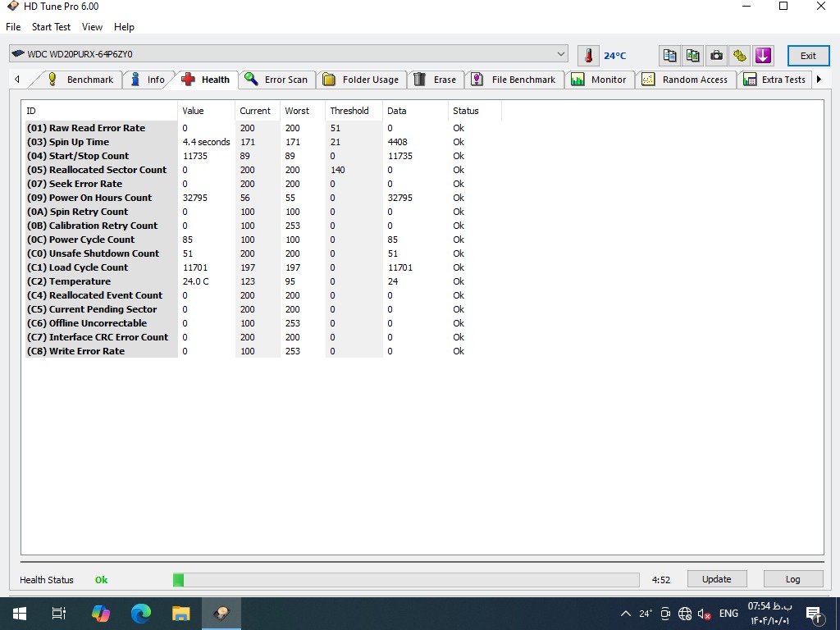Expand the WDC WD20PURX drive selector dropdown
This screenshot has height=630, width=840.
(561, 54)
